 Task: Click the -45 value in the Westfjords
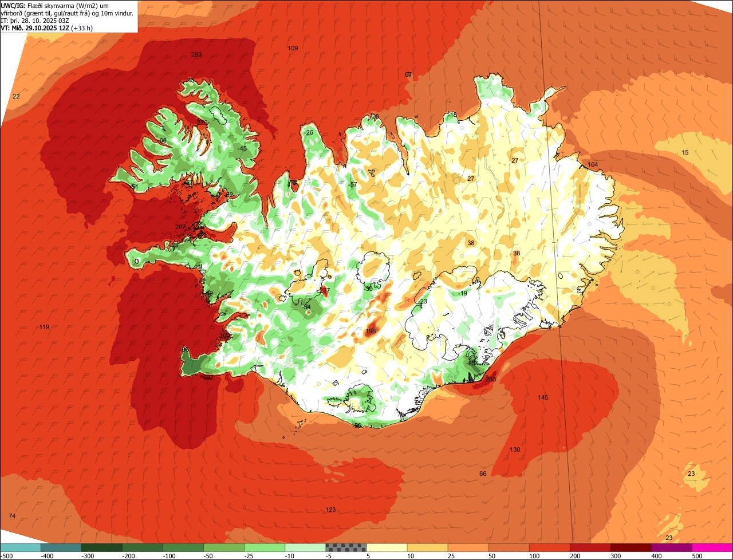(242, 148)
